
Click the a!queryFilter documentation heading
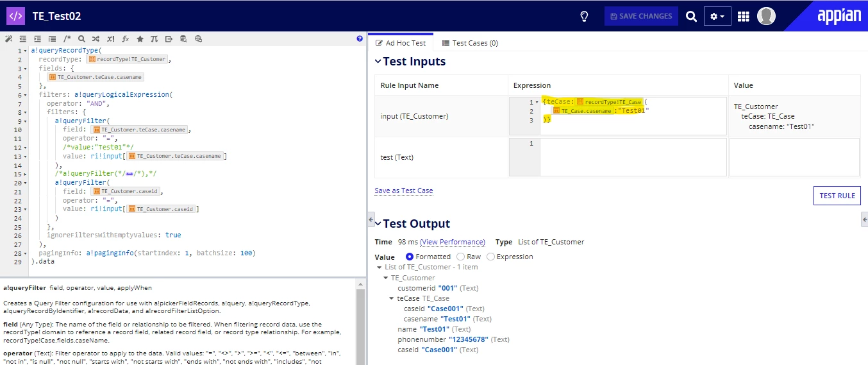coord(24,288)
